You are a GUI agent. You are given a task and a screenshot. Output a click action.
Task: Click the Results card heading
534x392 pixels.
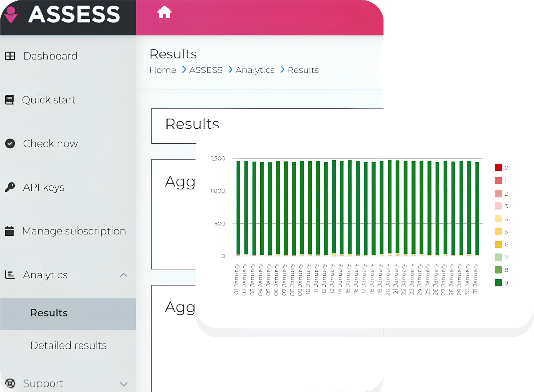192,124
